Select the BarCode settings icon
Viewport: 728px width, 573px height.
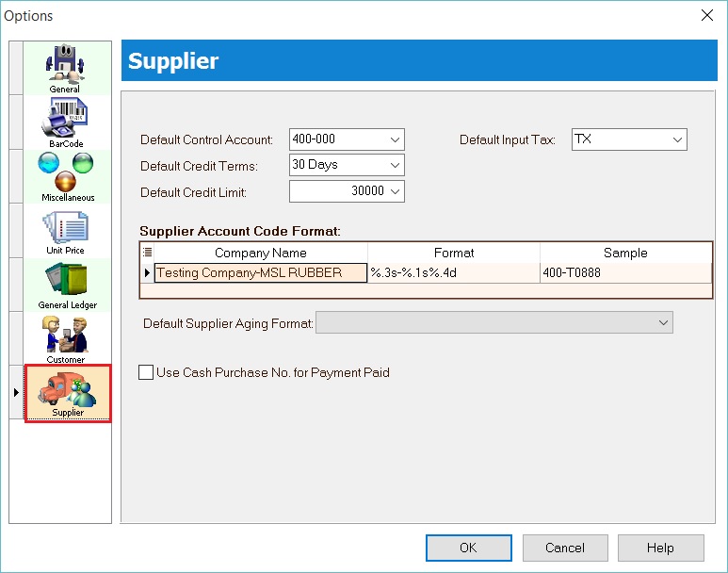point(65,123)
